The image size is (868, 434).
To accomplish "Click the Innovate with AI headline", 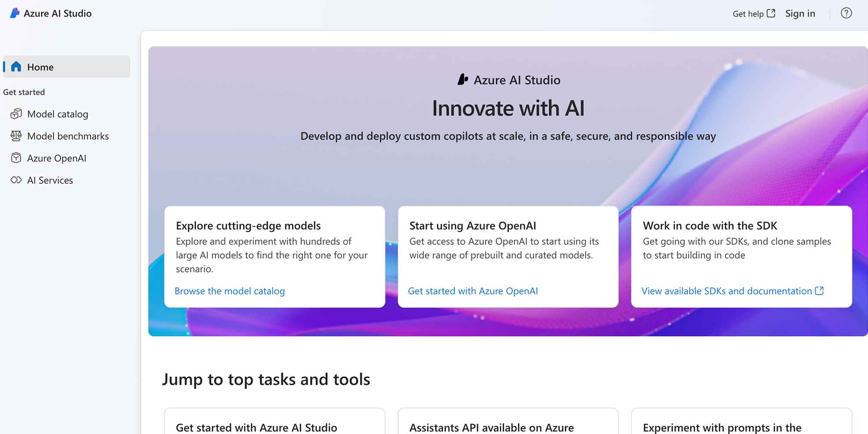I will pyautogui.click(x=508, y=108).
